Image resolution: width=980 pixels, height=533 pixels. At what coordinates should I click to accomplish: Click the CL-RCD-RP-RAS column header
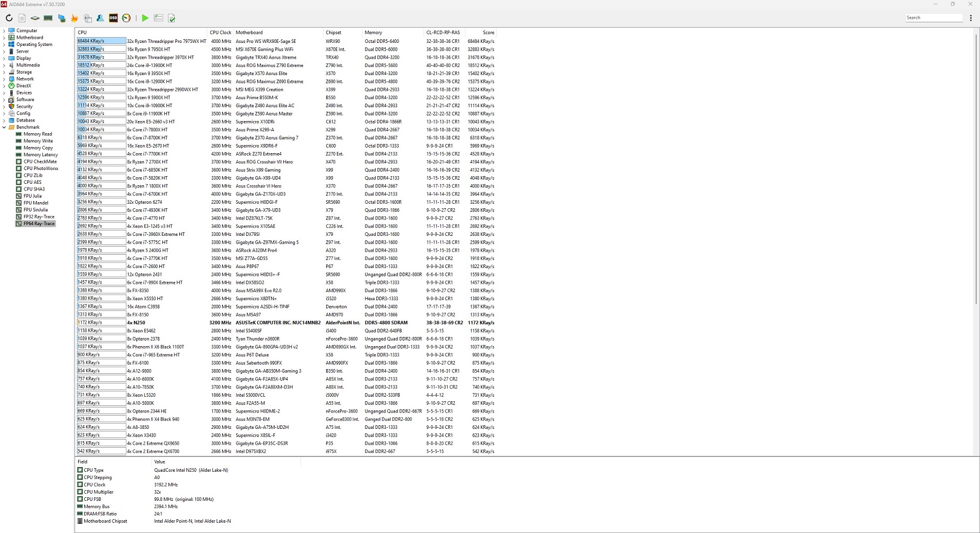click(x=444, y=32)
